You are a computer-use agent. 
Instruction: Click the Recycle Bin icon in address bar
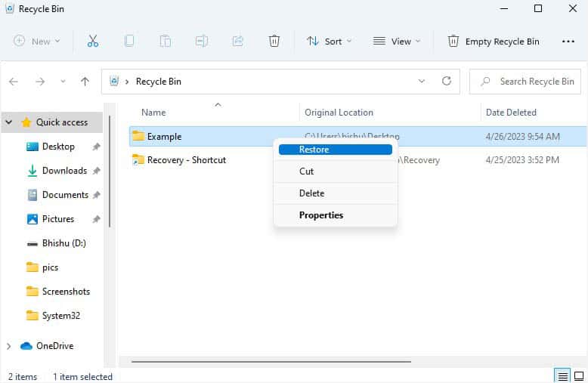[x=114, y=81]
